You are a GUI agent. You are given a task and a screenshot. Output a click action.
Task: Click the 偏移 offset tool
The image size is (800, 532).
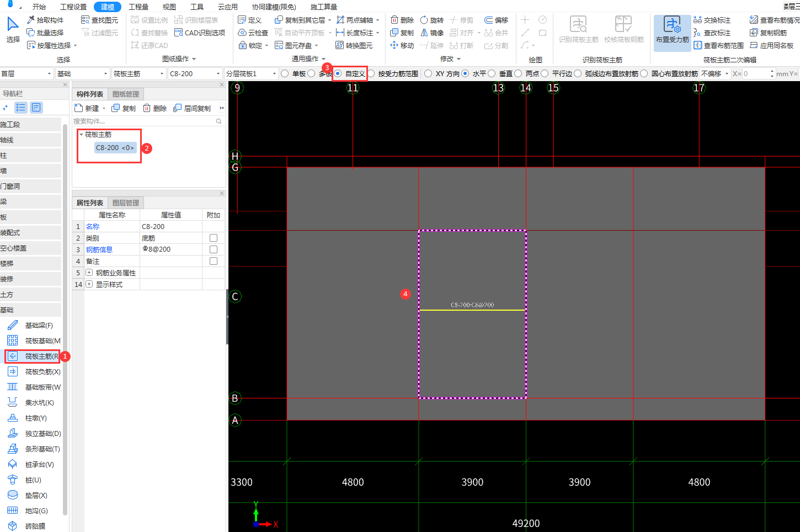pos(496,20)
